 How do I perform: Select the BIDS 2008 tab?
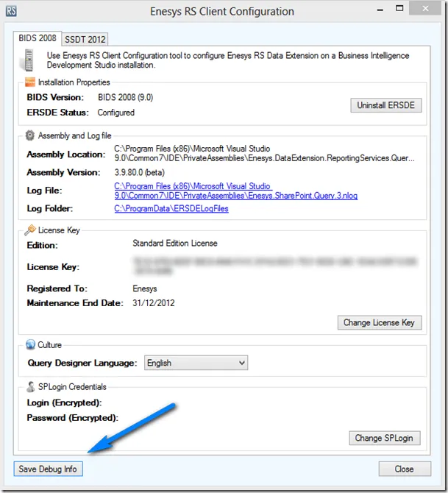pos(38,38)
